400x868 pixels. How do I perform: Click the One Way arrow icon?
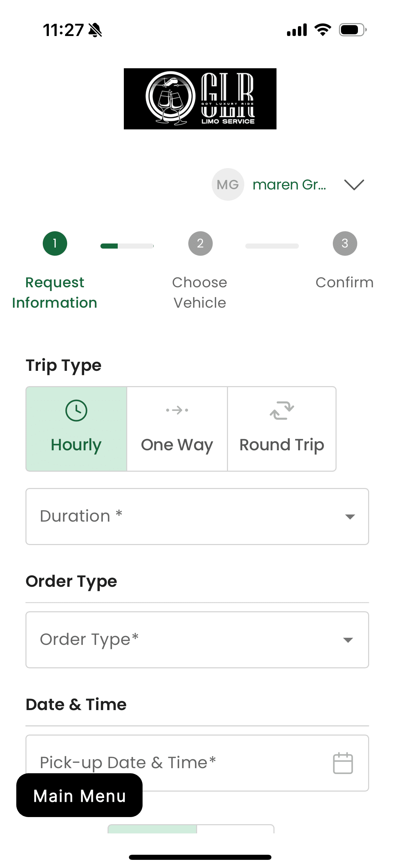click(177, 410)
